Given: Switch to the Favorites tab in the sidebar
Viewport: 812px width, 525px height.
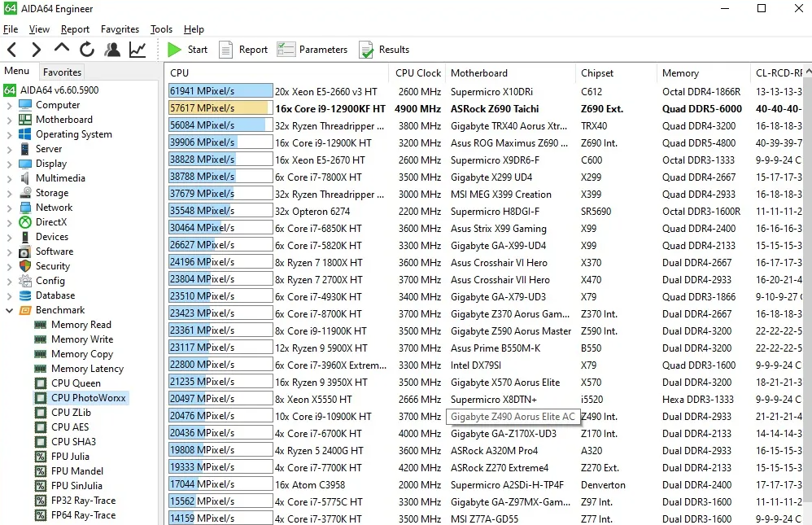Looking at the screenshot, I should [62, 72].
